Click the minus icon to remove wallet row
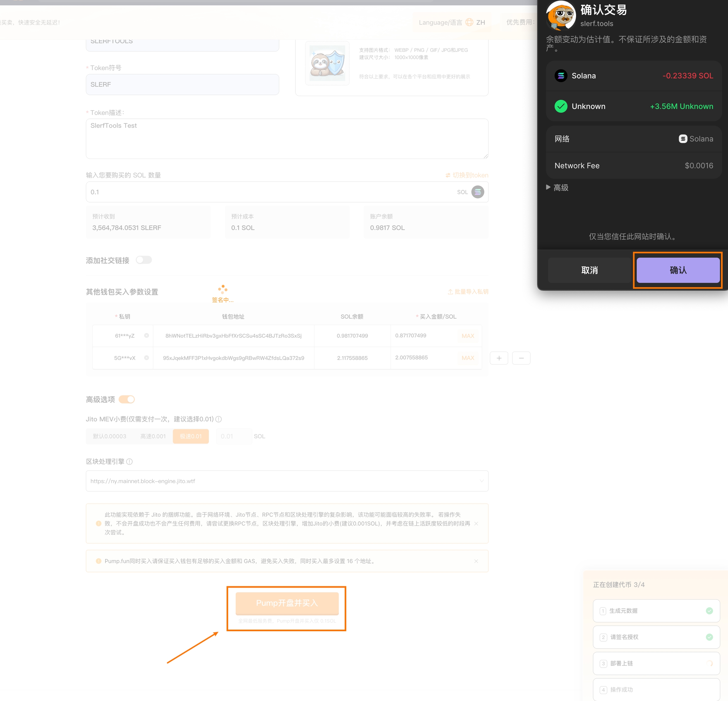The width and height of the screenshot is (728, 701). [x=521, y=358]
